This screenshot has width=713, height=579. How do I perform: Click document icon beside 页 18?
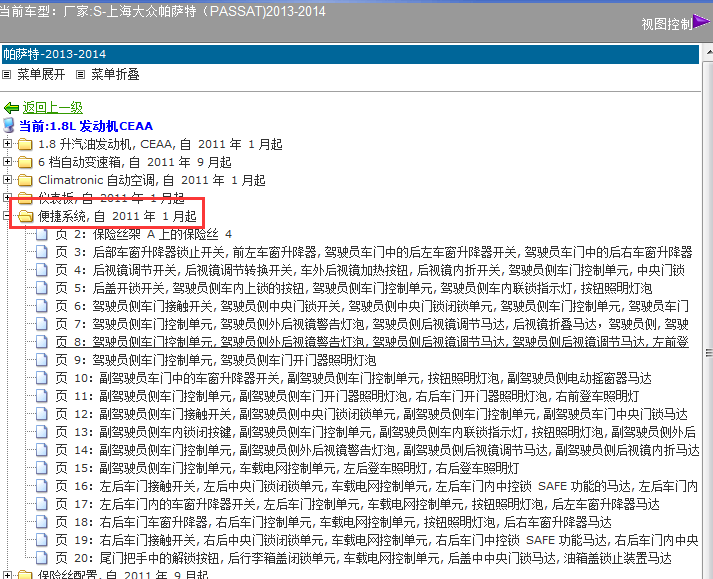42,522
